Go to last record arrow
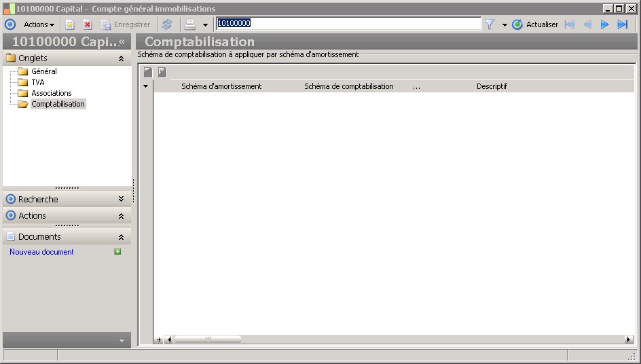 click(623, 24)
